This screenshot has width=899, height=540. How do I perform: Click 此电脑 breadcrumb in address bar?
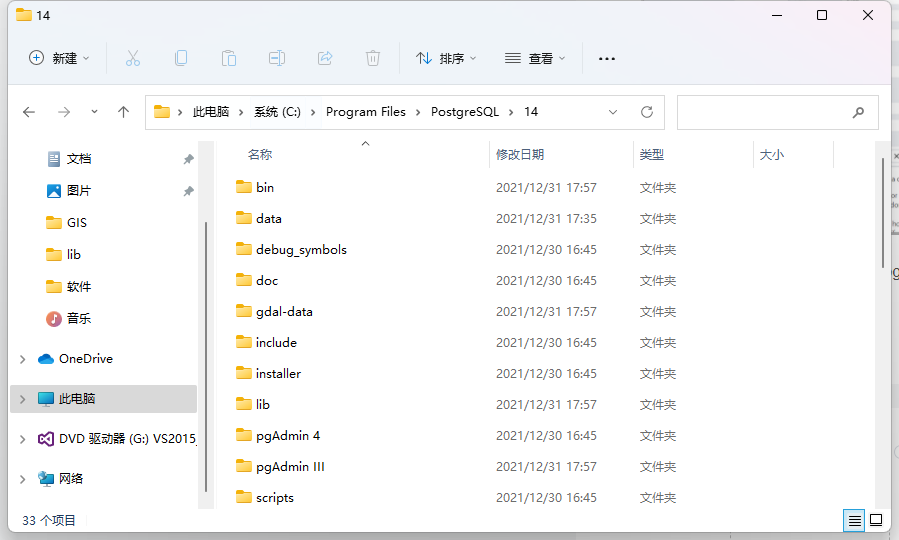tap(210, 112)
